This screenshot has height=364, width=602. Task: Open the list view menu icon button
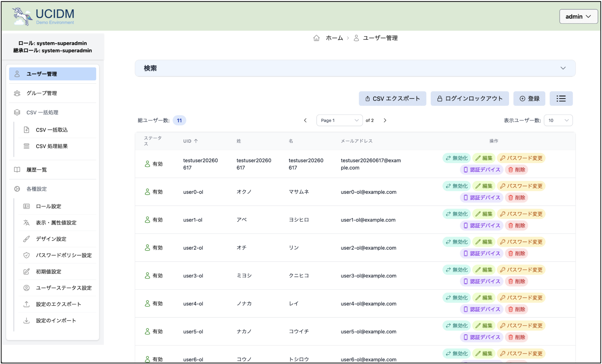[x=561, y=98]
